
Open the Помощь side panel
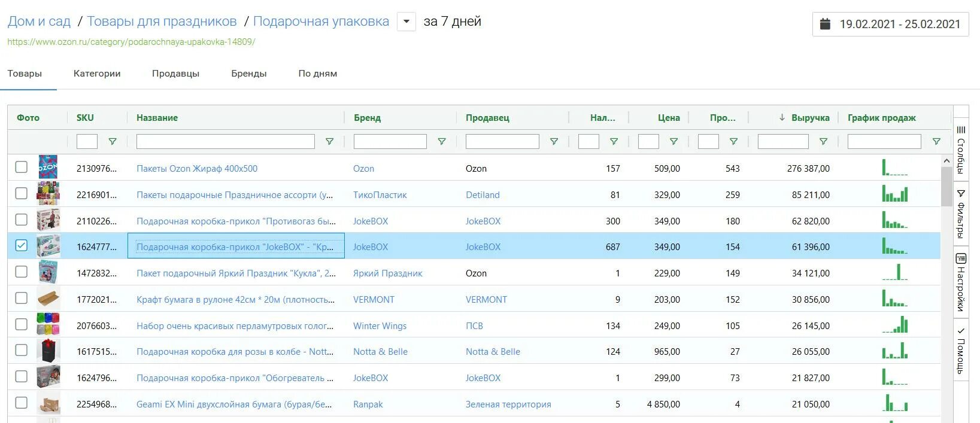tap(961, 350)
